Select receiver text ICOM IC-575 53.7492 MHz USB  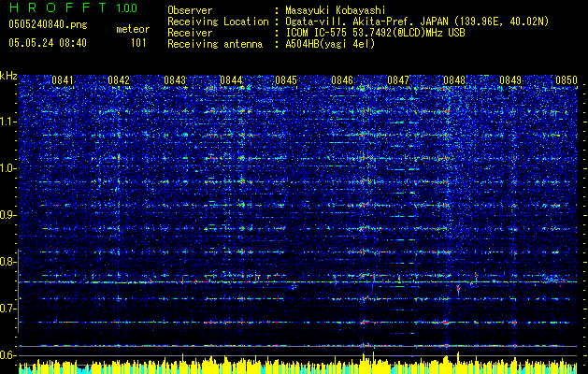click(x=375, y=33)
